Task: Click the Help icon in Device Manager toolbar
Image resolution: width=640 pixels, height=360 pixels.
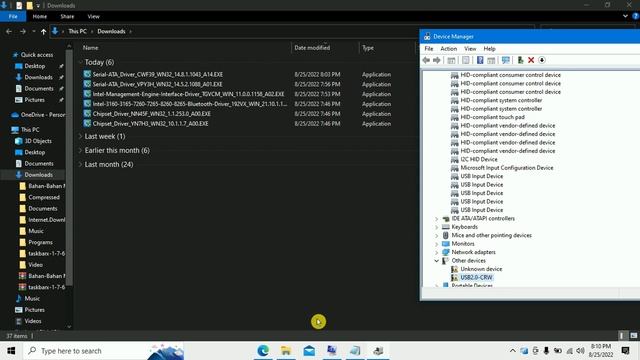Action: (x=480, y=60)
